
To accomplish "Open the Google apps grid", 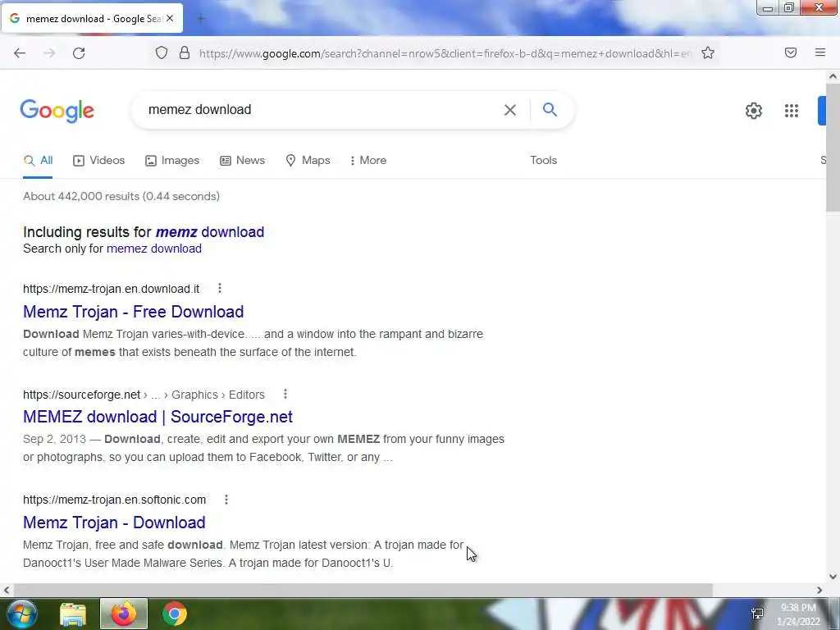I will pos(792,111).
